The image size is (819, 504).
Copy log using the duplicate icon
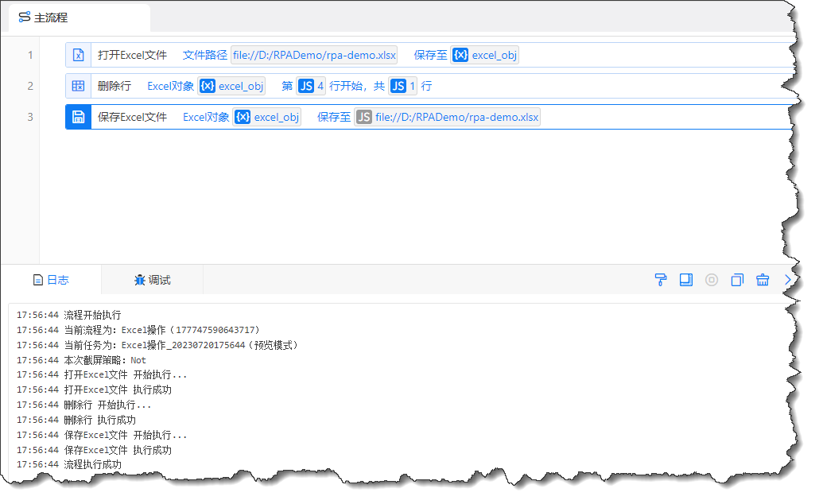point(737,280)
